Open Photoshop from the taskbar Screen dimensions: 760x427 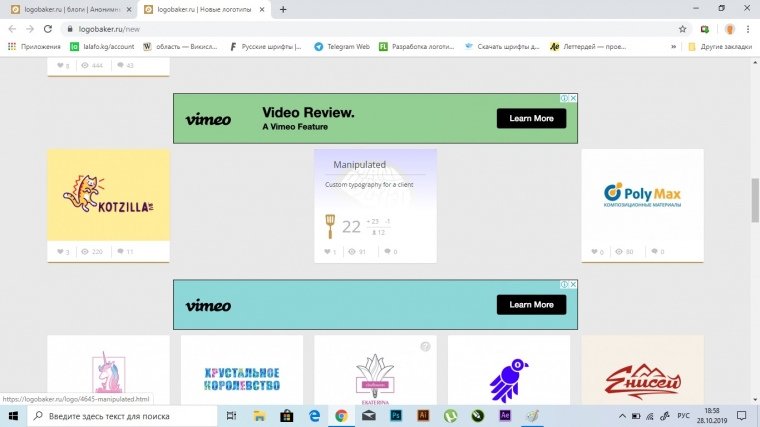coord(395,415)
